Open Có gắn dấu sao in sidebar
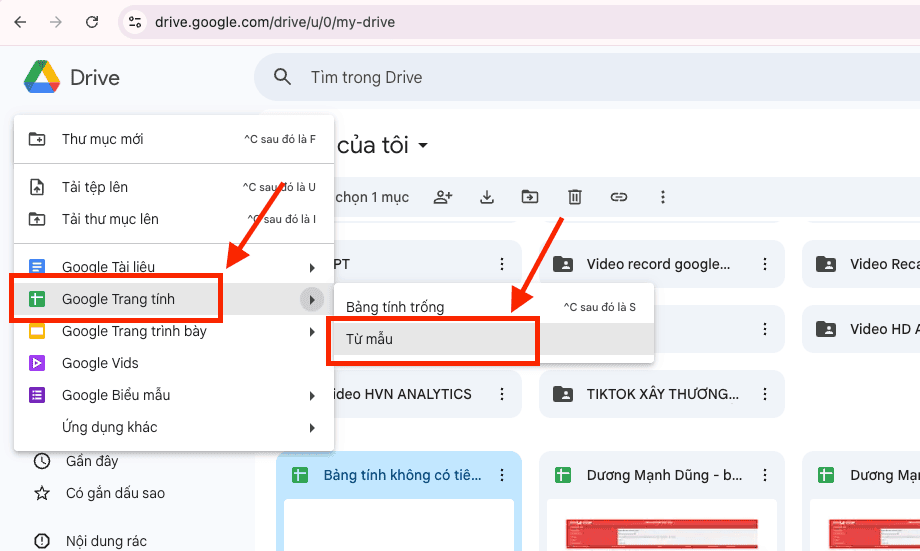This screenshot has height=551, width=920. pyautogui.click(x=116, y=493)
